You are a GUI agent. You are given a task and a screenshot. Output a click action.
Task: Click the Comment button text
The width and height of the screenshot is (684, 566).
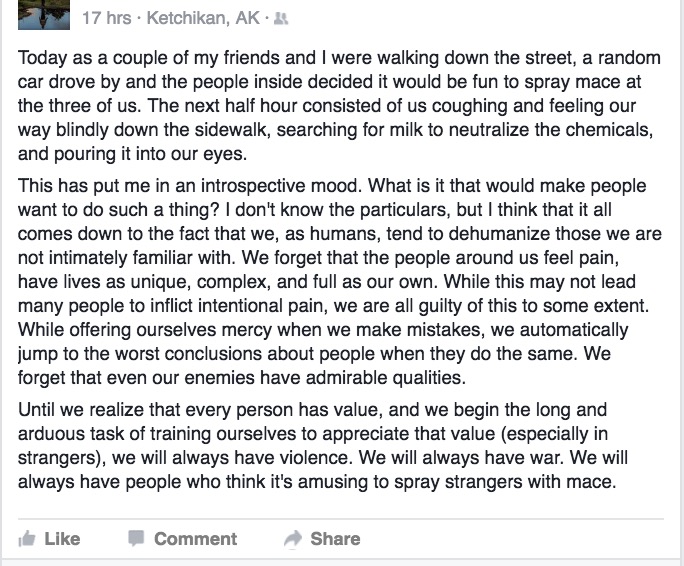pyautogui.click(x=195, y=539)
